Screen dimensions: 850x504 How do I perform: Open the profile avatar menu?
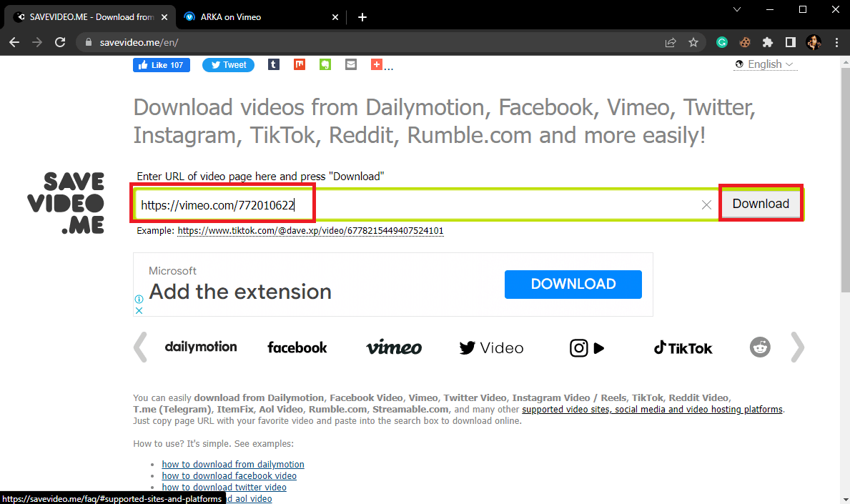click(813, 42)
